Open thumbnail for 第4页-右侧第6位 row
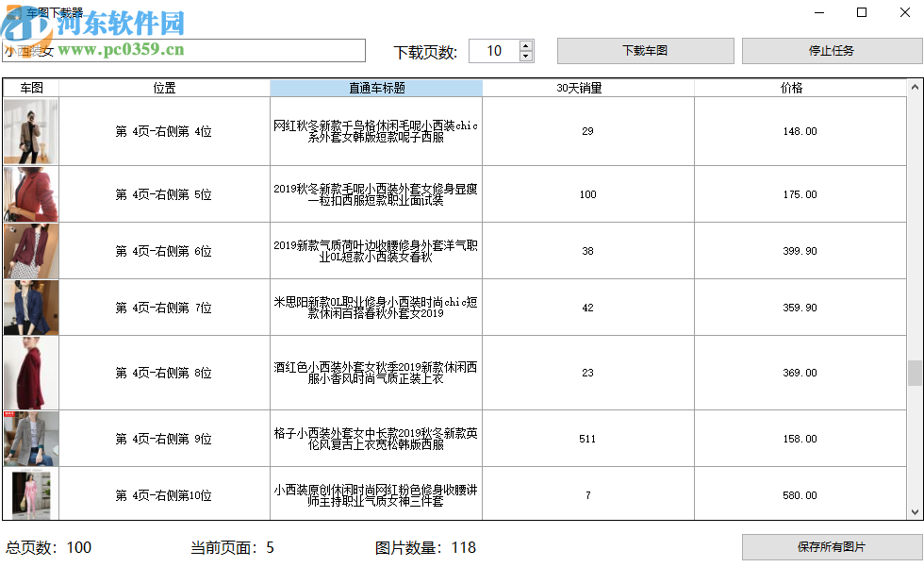The width and height of the screenshot is (924, 567). 31,251
